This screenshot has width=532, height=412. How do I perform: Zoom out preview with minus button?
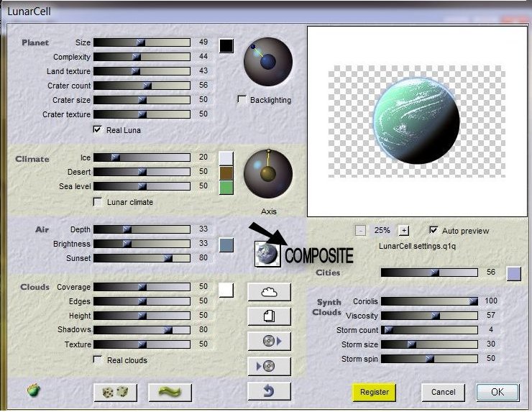coord(360,231)
